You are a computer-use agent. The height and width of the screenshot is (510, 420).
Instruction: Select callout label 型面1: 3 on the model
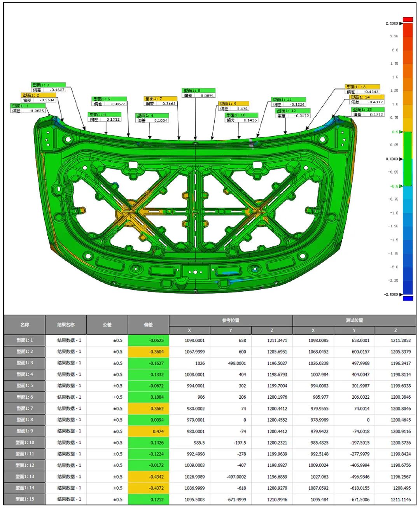(x=49, y=85)
